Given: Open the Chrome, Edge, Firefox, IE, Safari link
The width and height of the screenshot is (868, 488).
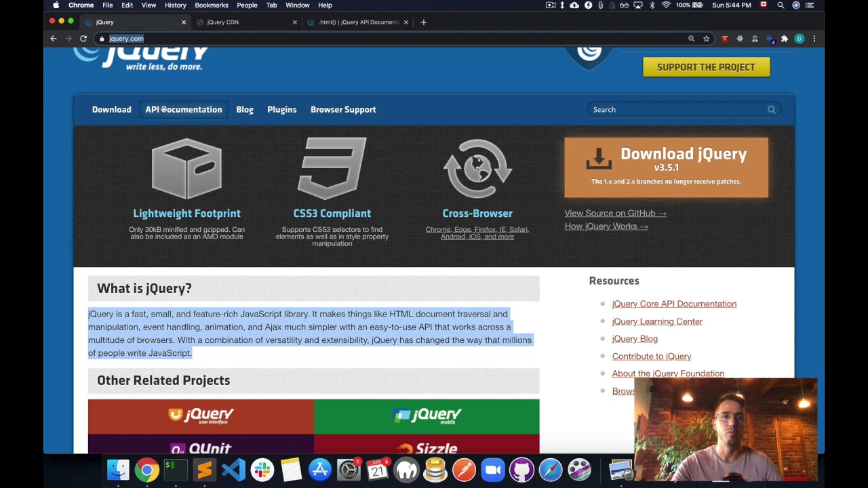Looking at the screenshot, I should 477,233.
